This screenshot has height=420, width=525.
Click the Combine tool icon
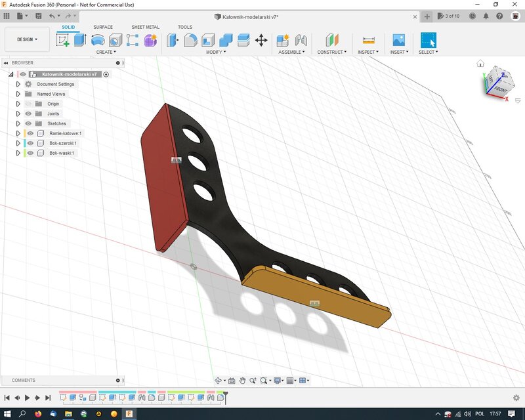[x=226, y=40]
